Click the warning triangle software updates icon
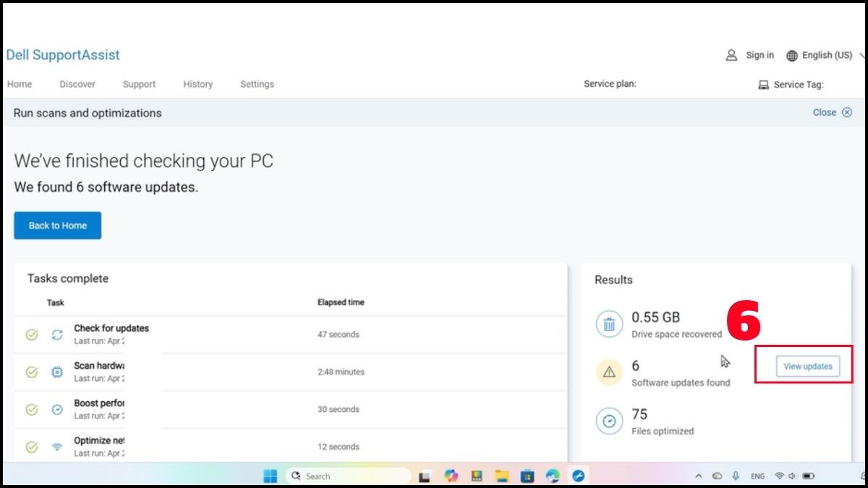The height and width of the screenshot is (488, 868). click(609, 372)
